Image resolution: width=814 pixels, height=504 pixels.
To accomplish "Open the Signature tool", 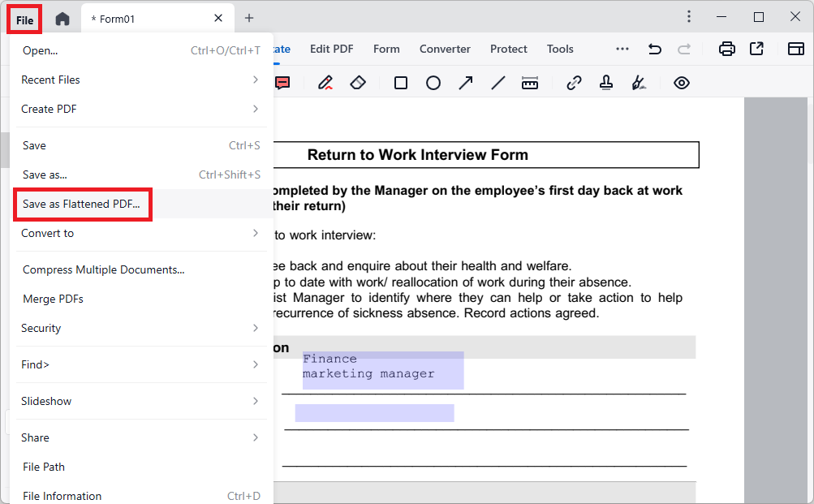I will (x=639, y=83).
